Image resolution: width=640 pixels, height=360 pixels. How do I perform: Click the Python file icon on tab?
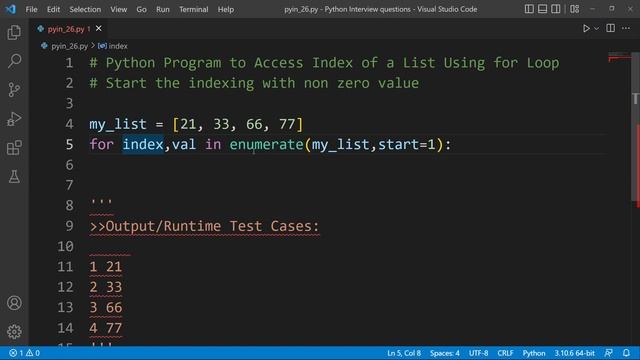40,29
